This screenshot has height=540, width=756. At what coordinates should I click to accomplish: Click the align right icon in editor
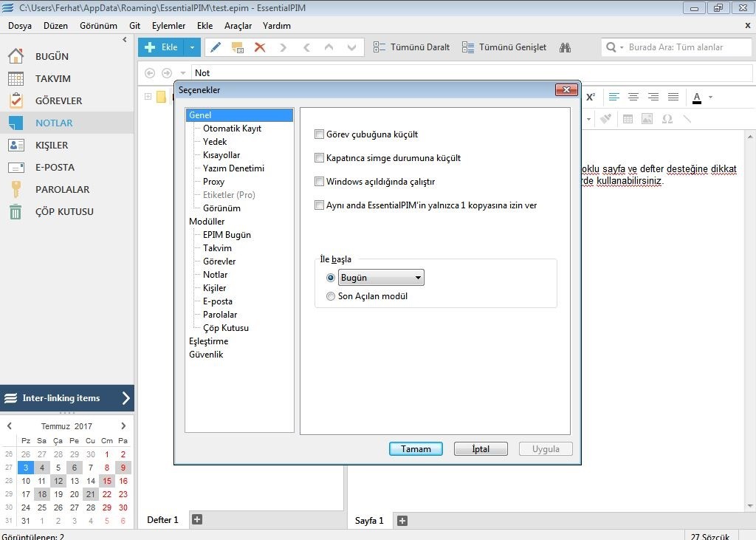point(653,97)
